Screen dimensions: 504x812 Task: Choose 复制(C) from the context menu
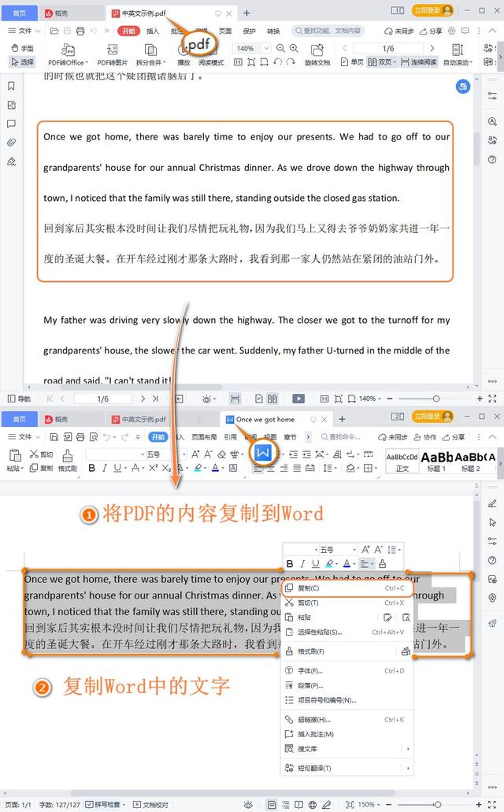346,588
